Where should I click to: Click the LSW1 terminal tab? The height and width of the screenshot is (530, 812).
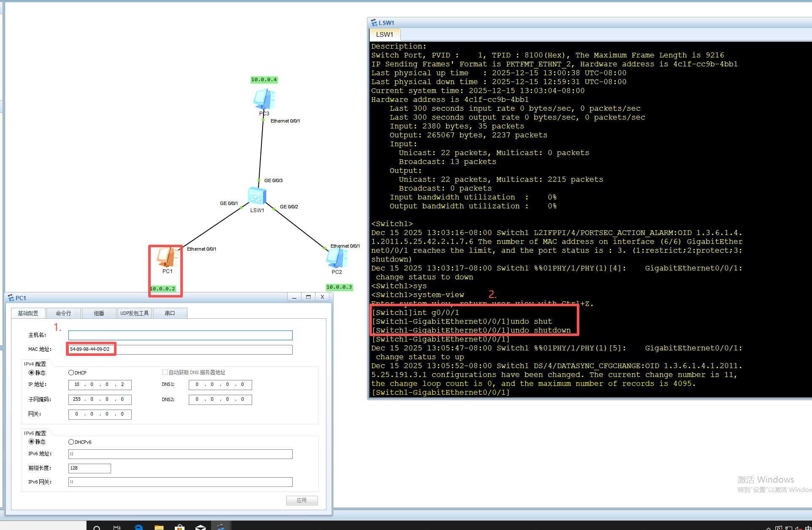pyautogui.click(x=384, y=34)
